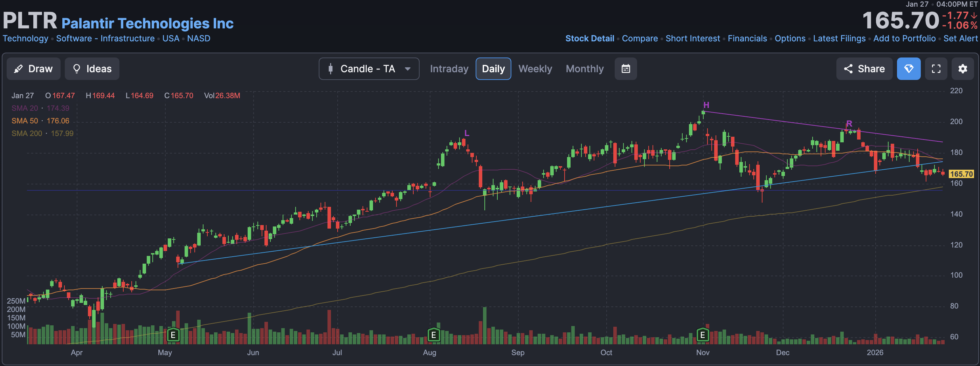This screenshot has height=366, width=980.
Task: Open the Stock Detail link
Action: [590, 39]
